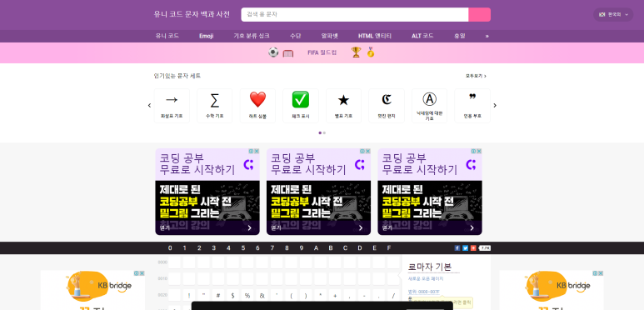Click the FIFA World Cup banner link

tap(322, 52)
